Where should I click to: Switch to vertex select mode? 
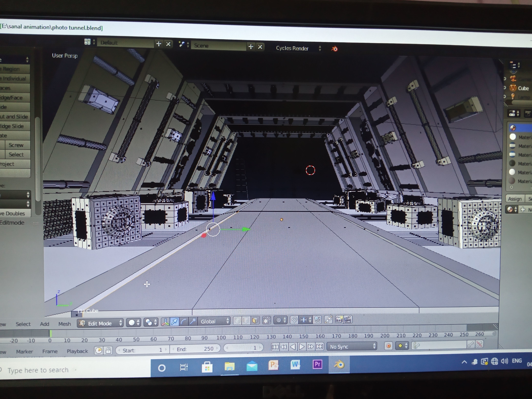point(237,320)
